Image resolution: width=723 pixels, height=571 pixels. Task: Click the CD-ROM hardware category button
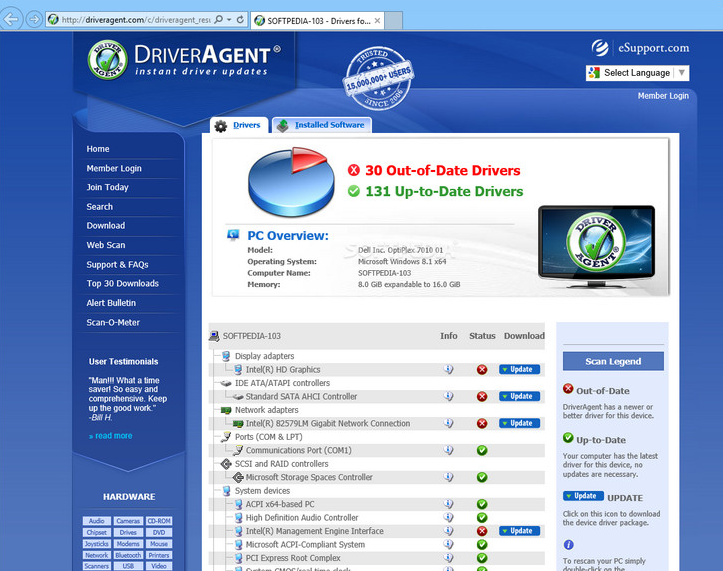[159, 521]
